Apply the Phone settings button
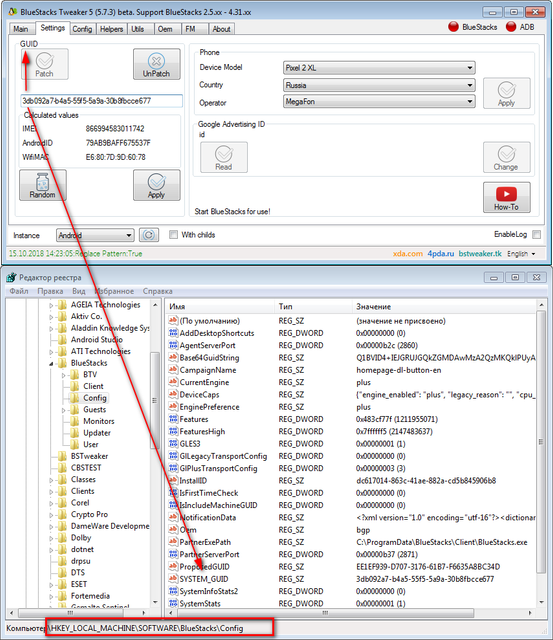 (506, 93)
